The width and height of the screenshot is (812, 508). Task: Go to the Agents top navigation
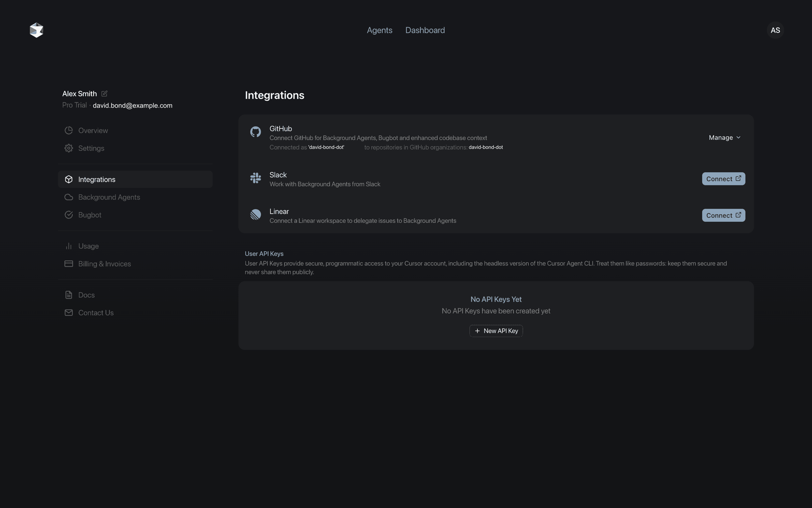379,30
